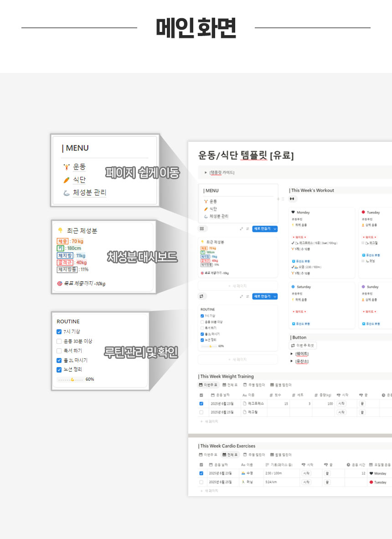Image resolution: width=392 pixels, height=539 pixels.
Task: Click 시작 button in 수영 row
Action: click(306, 473)
